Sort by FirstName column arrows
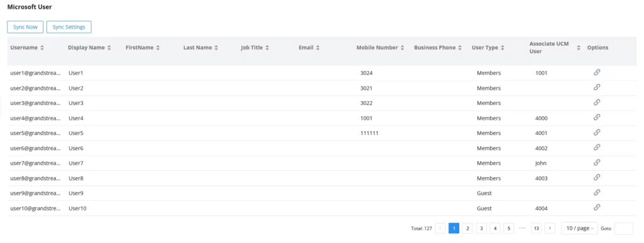The width and height of the screenshot is (644, 243). click(158, 48)
